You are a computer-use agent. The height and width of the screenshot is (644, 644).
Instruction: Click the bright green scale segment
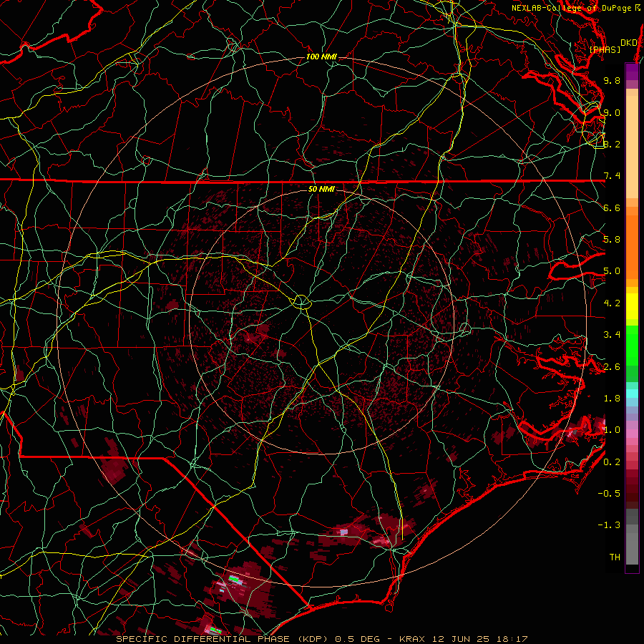pyautogui.click(x=632, y=345)
